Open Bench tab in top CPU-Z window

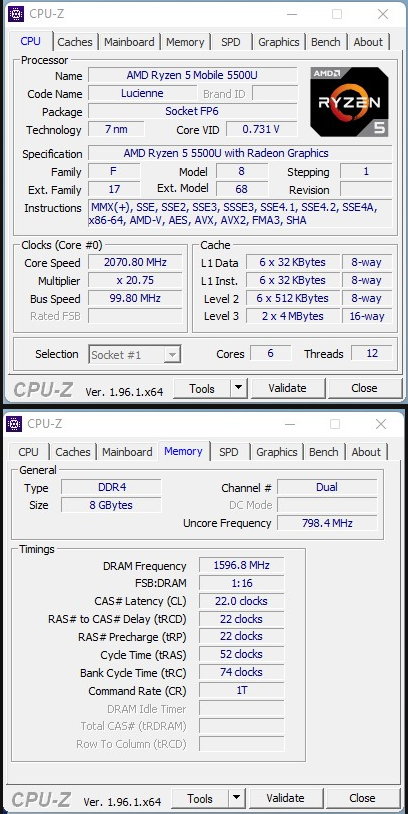325,42
